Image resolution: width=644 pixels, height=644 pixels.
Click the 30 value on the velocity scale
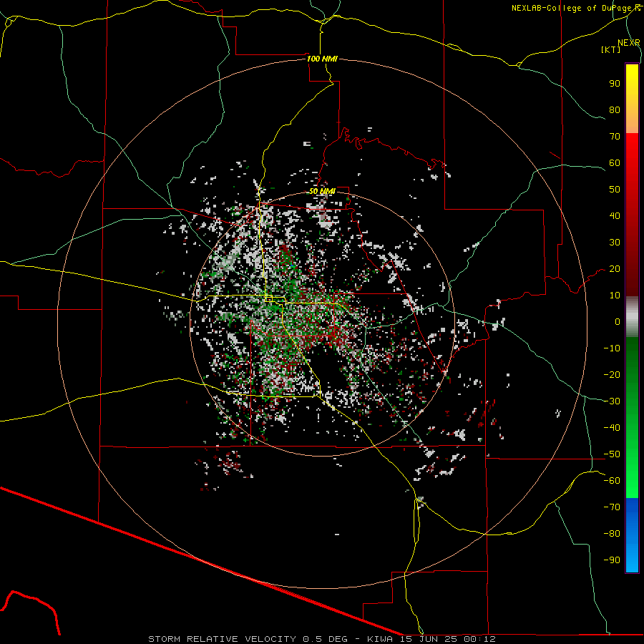[x=615, y=243]
